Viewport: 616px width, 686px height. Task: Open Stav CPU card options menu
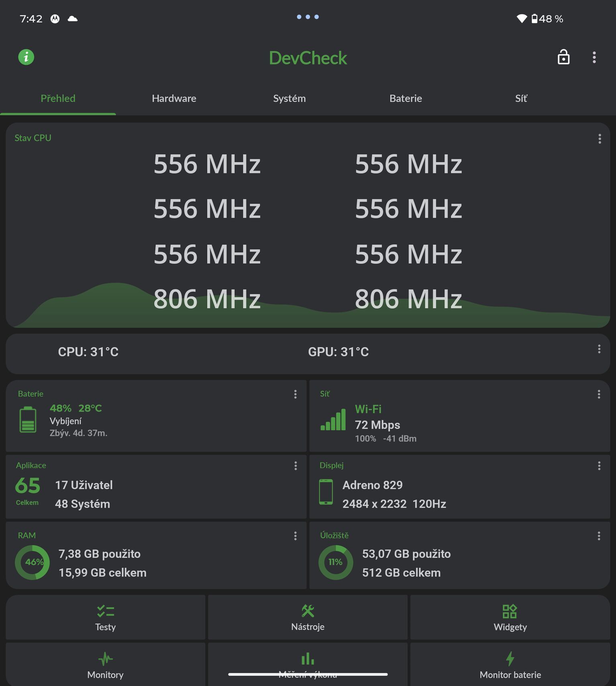pyautogui.click(x=600, y=139)
